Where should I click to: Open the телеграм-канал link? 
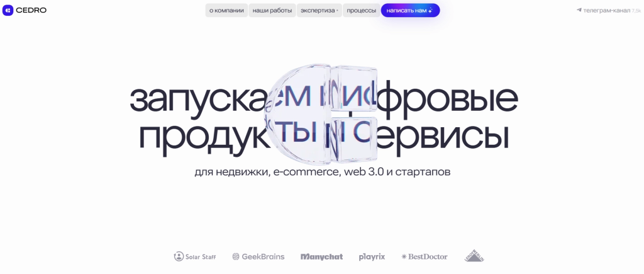click(x=609, y=11)
